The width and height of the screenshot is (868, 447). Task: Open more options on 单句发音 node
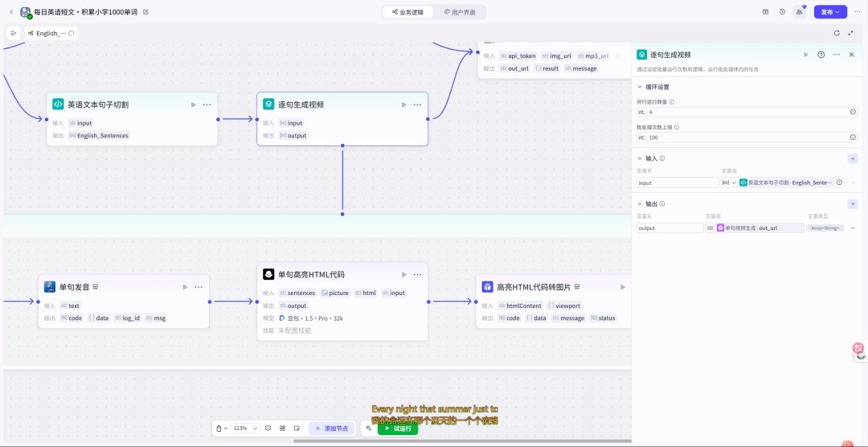(199, 287)
